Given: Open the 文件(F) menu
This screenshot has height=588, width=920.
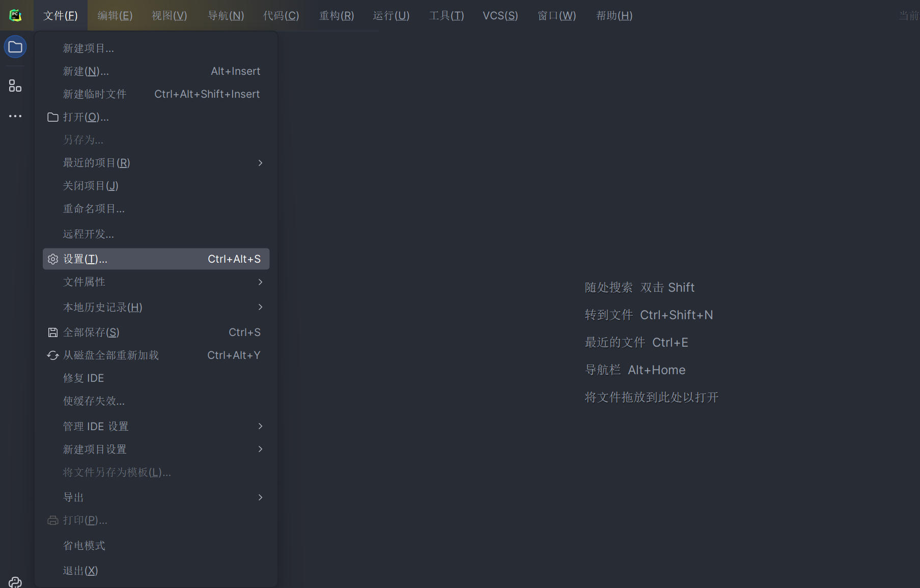Looking at the screenshot, I should point(61,16).
